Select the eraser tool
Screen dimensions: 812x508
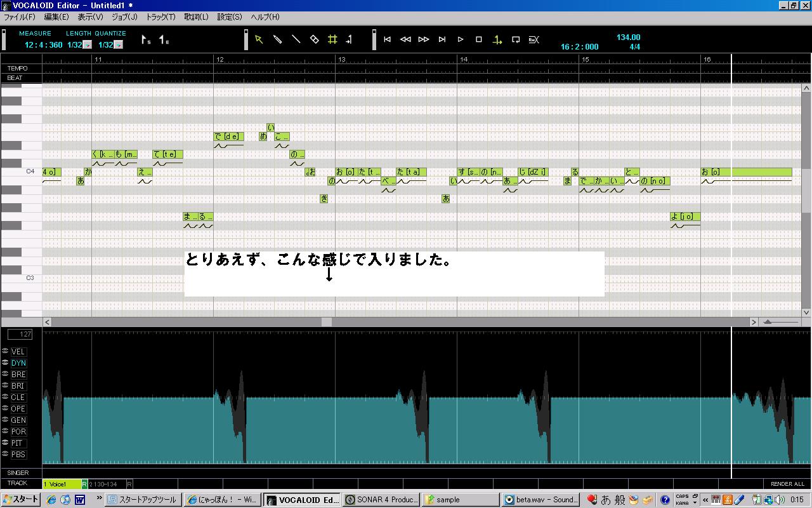click(x=314, y=39)
